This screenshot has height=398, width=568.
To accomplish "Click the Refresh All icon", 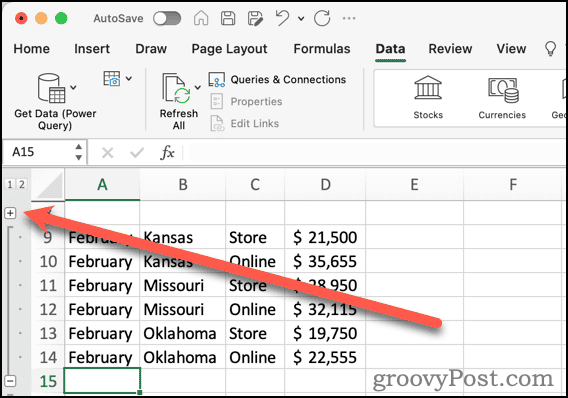I will (x=178, y=88).
